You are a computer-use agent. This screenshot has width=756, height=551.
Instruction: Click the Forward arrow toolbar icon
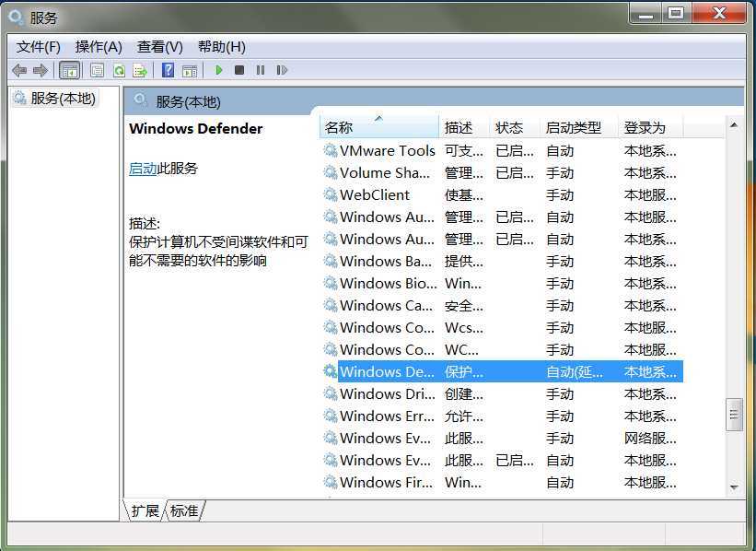click(41, 70)
